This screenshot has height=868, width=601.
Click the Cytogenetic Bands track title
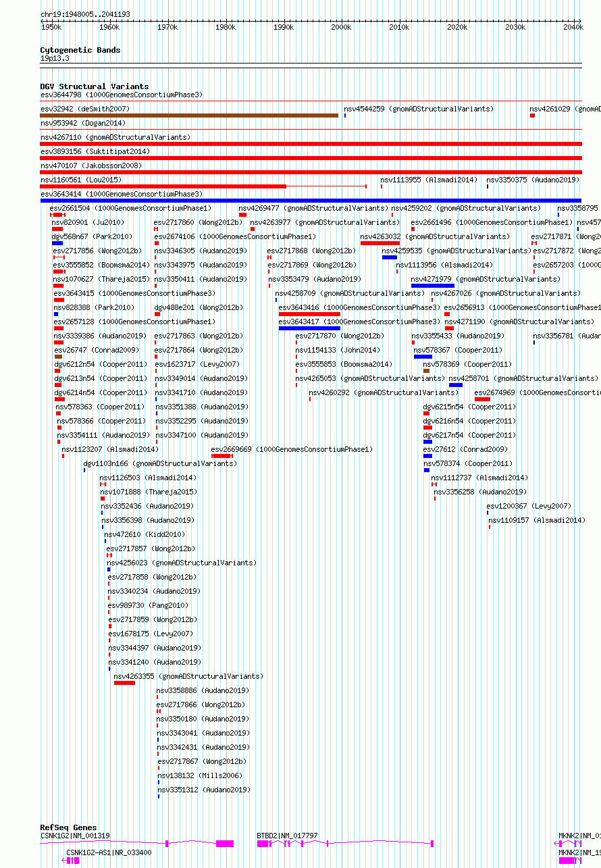[80, 50]
